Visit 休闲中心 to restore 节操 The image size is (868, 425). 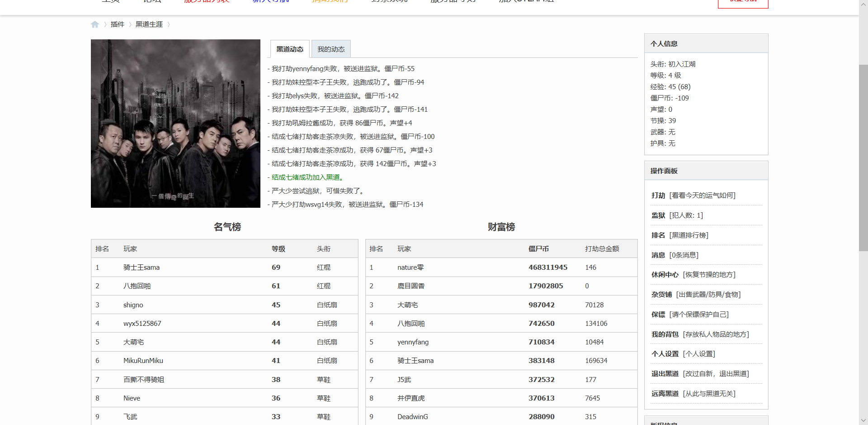[x=665, y=274]
